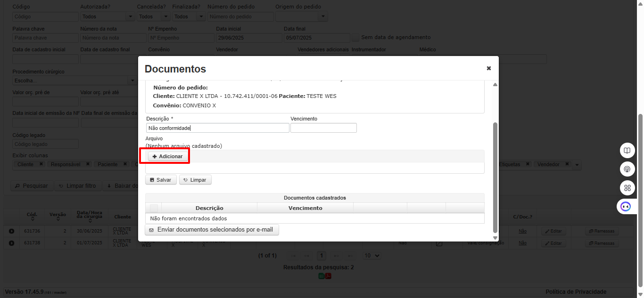Open the four-squares apps icon
644x298 pixels.
point(627,188)
